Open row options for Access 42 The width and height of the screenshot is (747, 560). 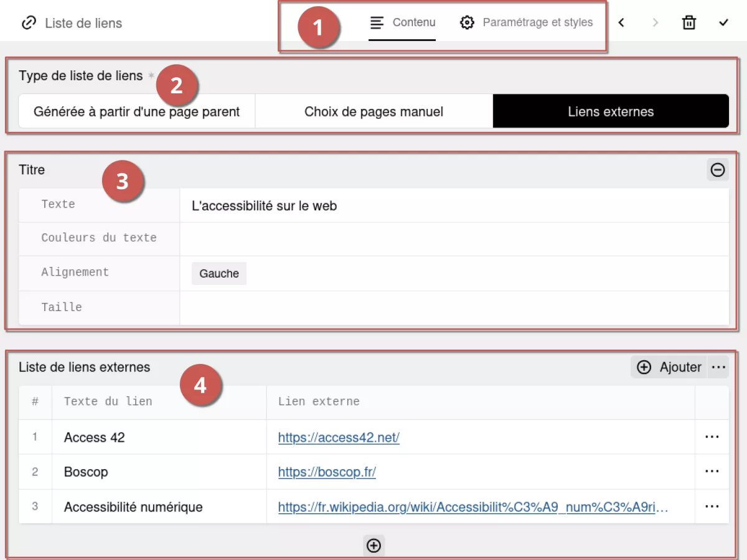(712, 437)
